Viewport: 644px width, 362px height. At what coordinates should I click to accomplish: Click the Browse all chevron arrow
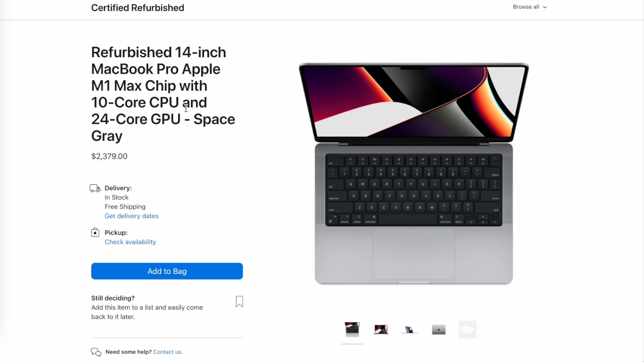tap(545, 7)
